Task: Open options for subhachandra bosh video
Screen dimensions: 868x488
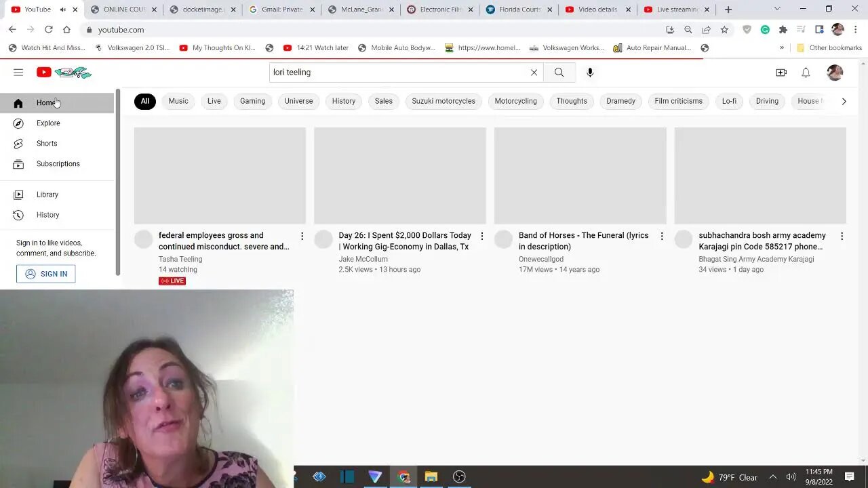Action: 842,237
